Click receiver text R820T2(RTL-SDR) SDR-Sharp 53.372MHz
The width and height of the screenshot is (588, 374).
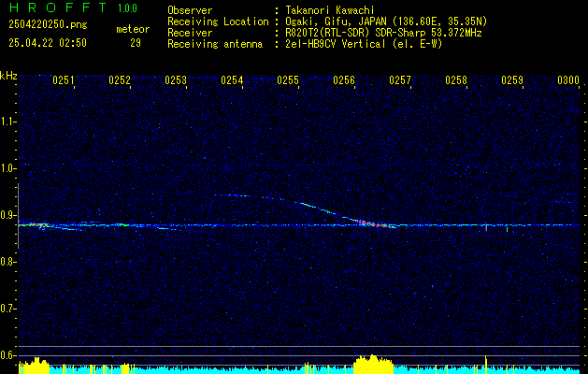(x=383, y=33)
